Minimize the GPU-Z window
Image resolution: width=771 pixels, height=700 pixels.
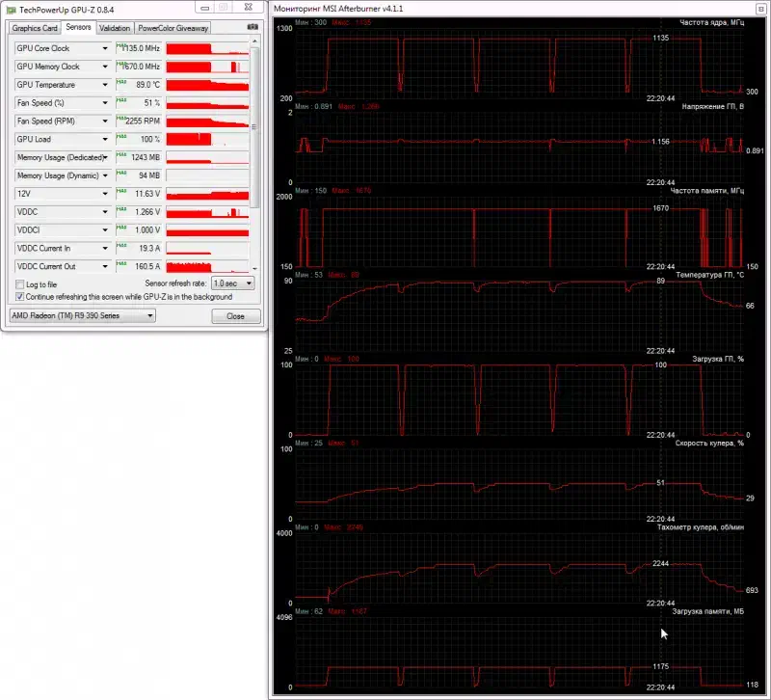click(202, 9)
